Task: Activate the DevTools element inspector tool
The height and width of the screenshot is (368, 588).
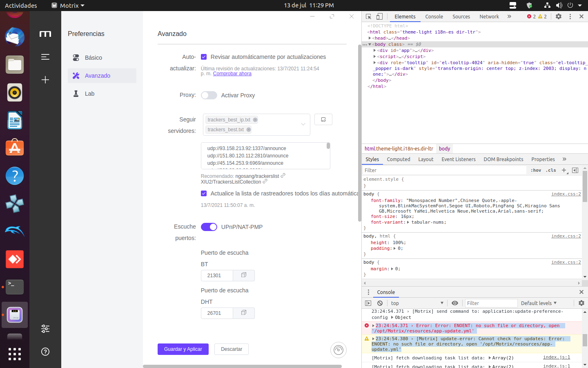Action: (x=369, y=16)
